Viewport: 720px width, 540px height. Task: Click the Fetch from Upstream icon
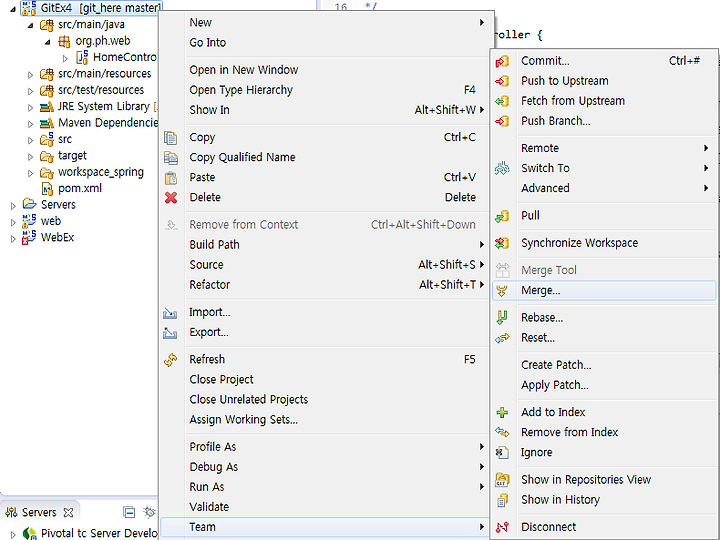(x=502, y=101)
